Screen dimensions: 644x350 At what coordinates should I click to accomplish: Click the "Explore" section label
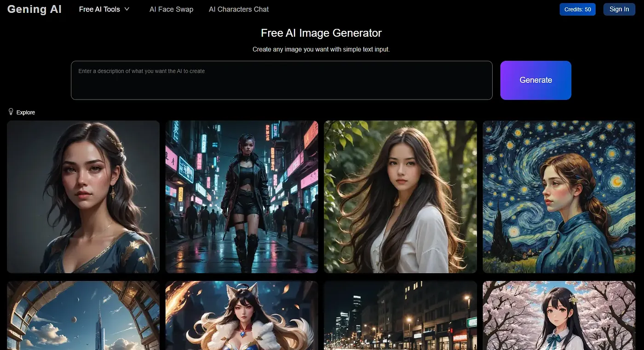pyautogui.click(x=26, y=112)
